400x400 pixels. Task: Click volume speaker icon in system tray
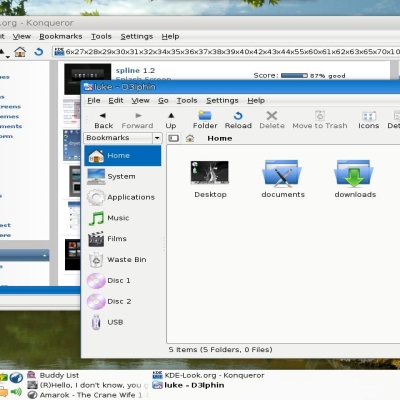pos(16,392)
